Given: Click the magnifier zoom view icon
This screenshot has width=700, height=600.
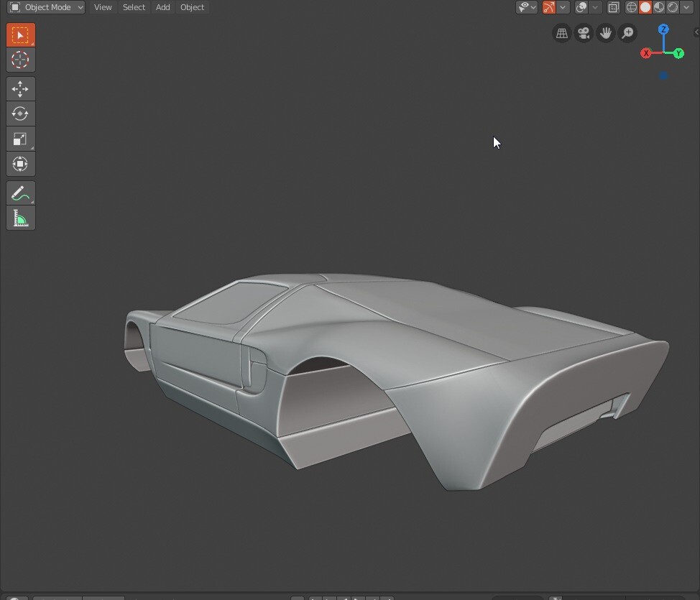Looking at the screenshot, I should [x=627, y=33].
